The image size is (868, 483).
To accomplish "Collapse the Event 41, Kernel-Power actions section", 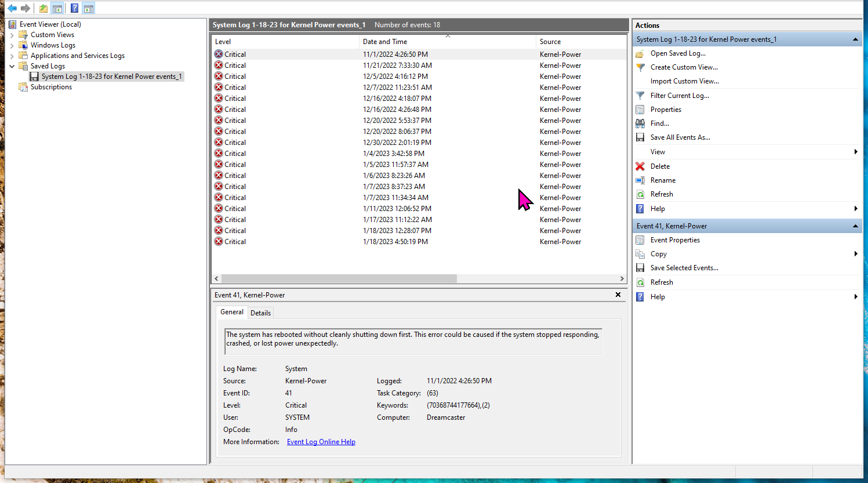I will 855,226.
